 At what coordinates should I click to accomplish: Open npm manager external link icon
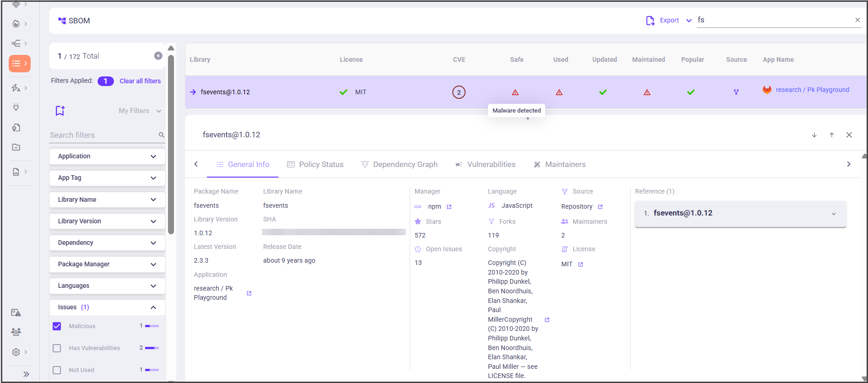[449, 207]
